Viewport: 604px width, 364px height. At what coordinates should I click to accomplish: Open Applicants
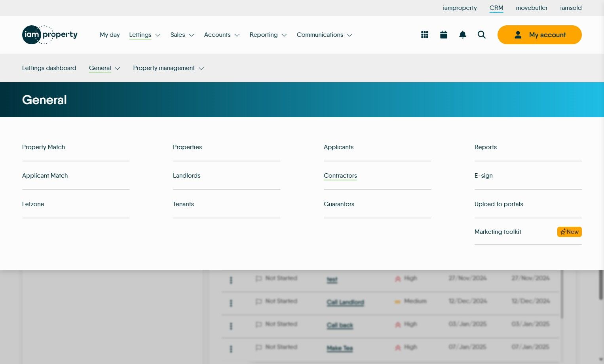[338, 147]
